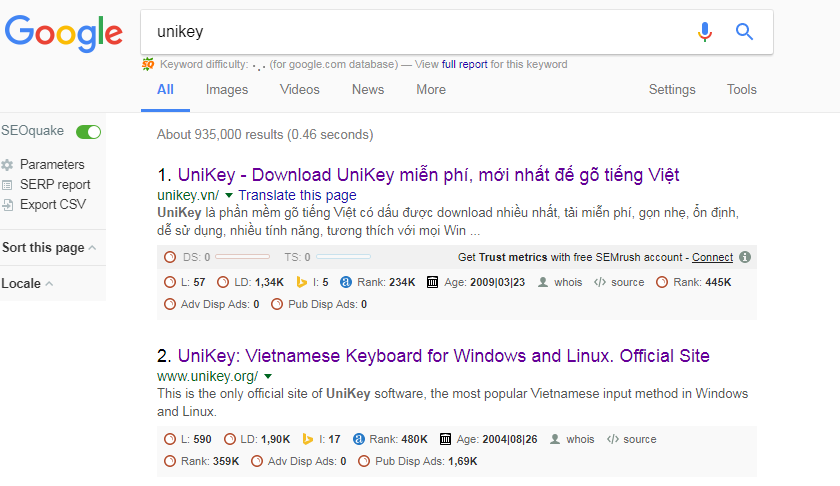Click the About 935,000 results text
Image resolution: width=840 pixels, height=486 pixels.
point(265,134)
